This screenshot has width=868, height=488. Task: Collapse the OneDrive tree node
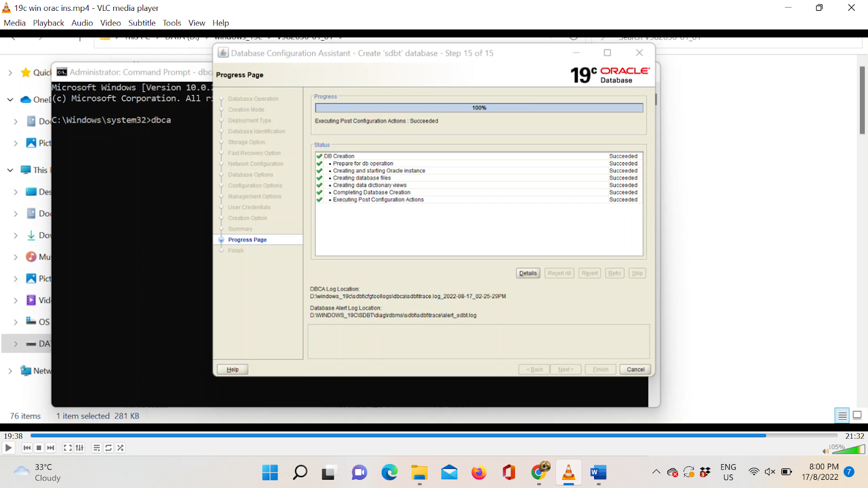10,100
